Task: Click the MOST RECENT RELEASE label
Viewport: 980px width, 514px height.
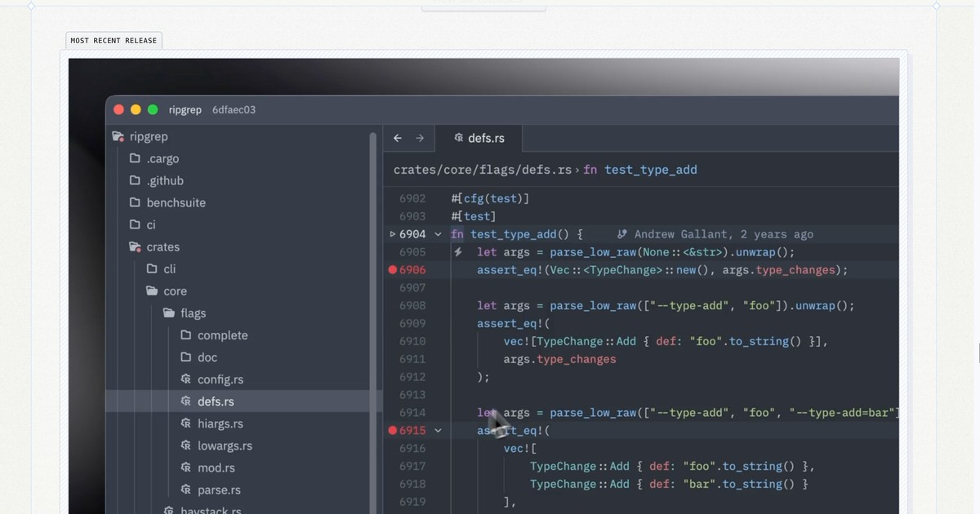Action: [x=114, y=40]
